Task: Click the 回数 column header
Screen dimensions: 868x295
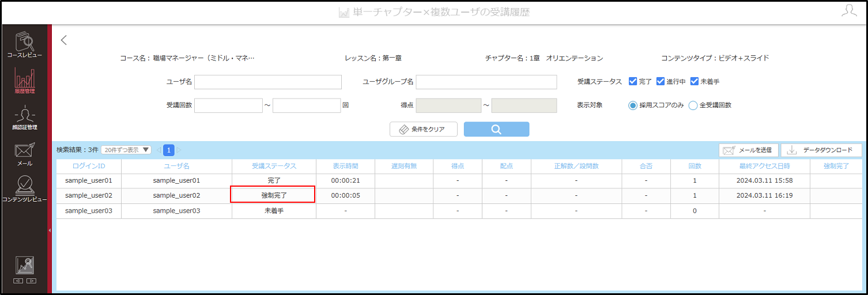Action: (x=695, y=166)
